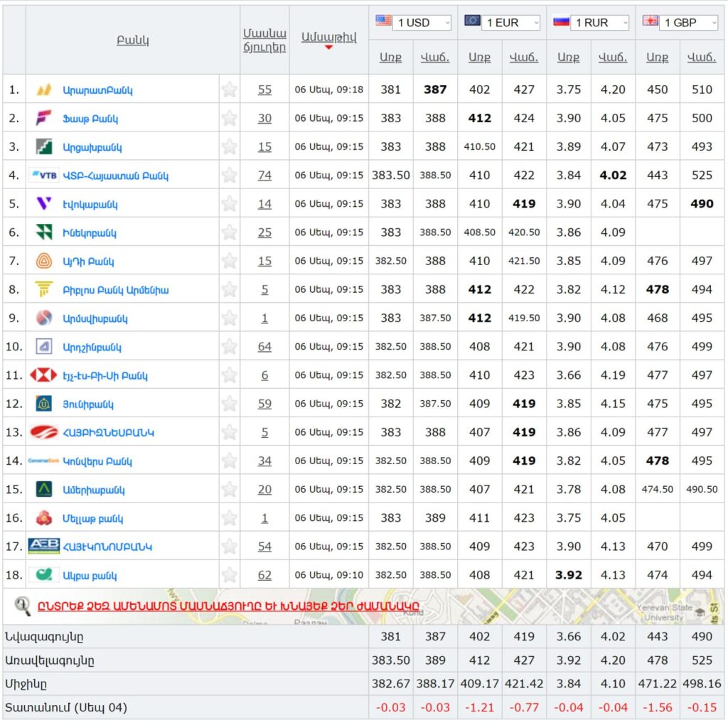
Task: Toggle favorite star for Inecobank row
Action: 229,232
